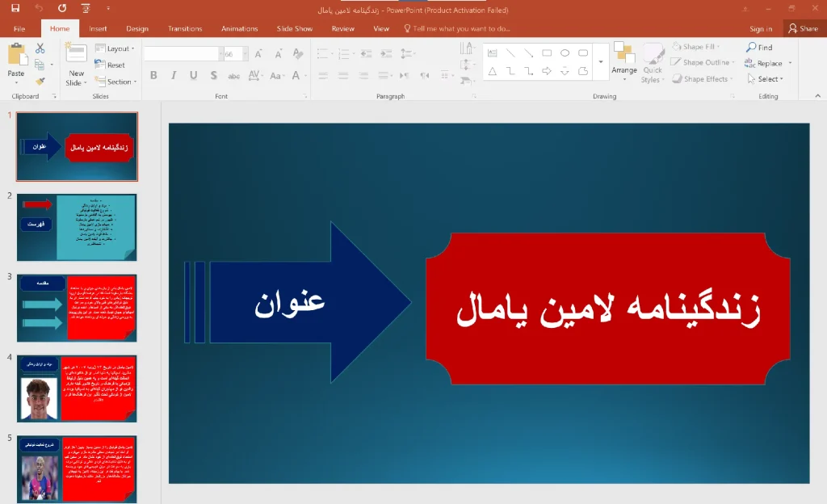The height and width of the screenshot is (504, 827).
Task: Click the Find magnifier icon
Action: [x=751, y=47]
